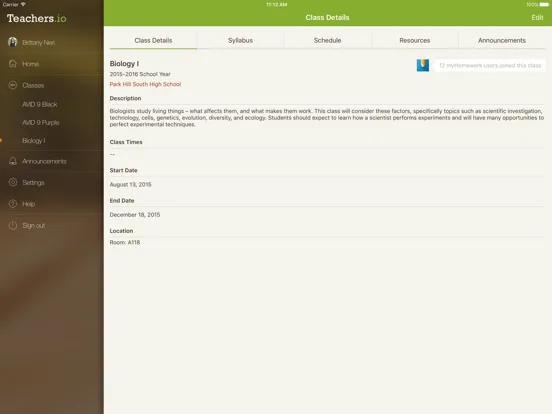Click the Room: A118 location text
552x414 pixels.
coord(125,242)
